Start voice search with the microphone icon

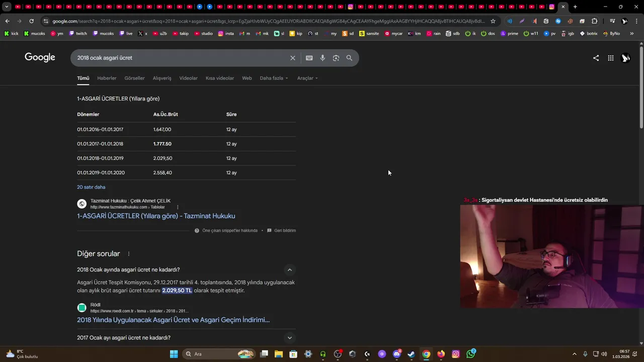(323, 58)
